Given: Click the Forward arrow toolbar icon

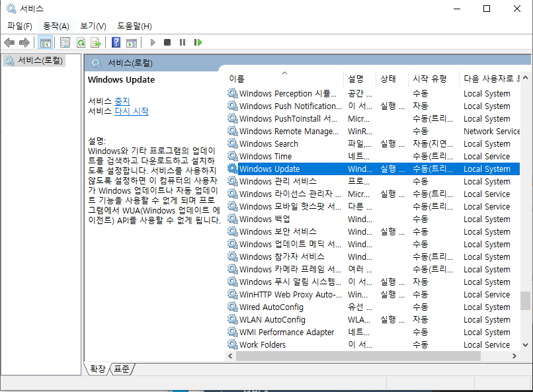Looking at the screenshot, I should (x=24, y=42).
